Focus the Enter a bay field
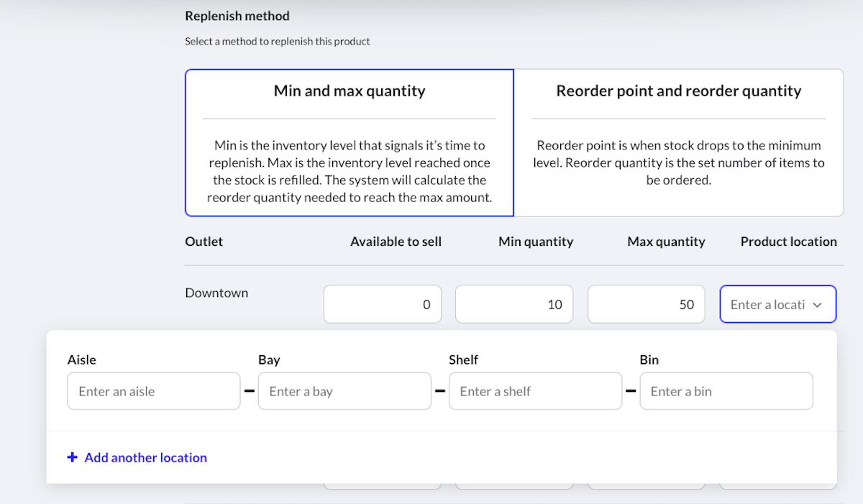This screenshot has height=504, width=863. pos(344,391)
